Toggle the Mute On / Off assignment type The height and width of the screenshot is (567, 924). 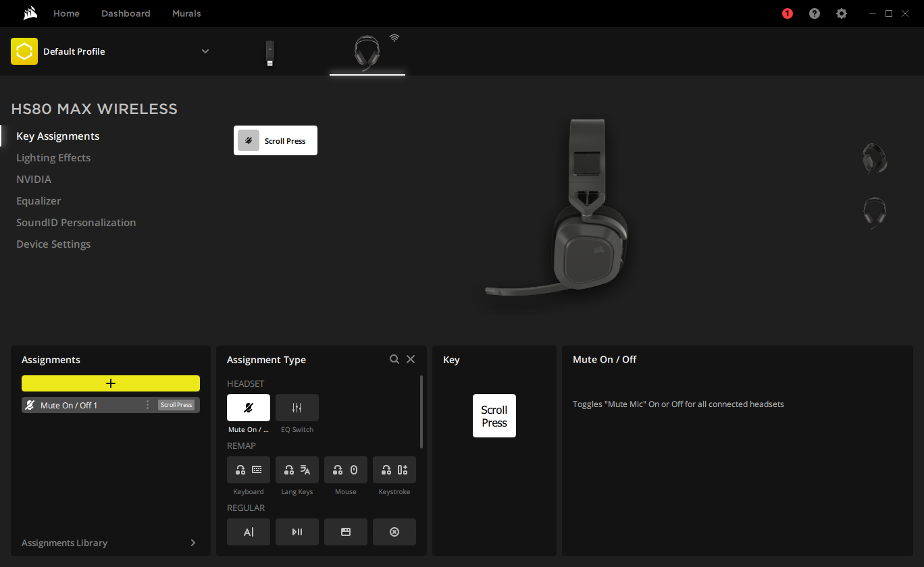(248, 408)
